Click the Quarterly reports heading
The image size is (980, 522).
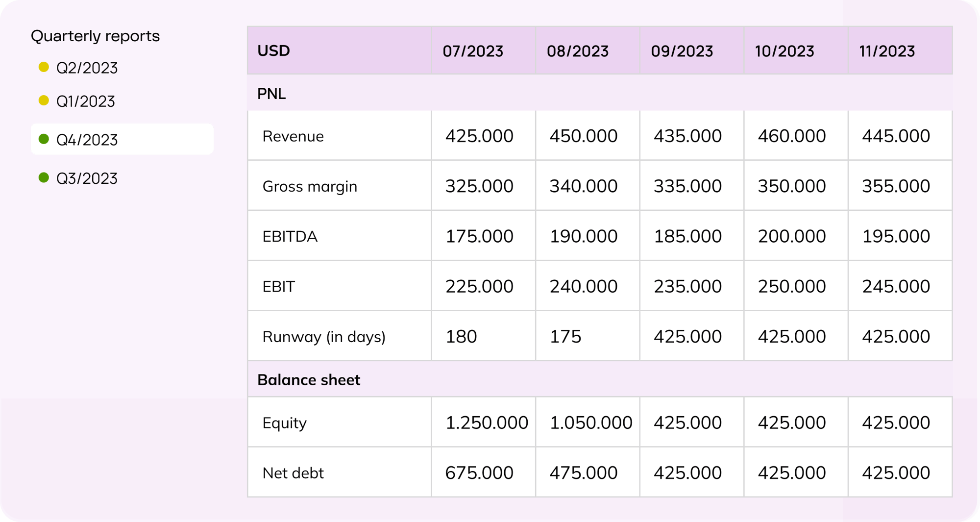(x=95, y=36)
